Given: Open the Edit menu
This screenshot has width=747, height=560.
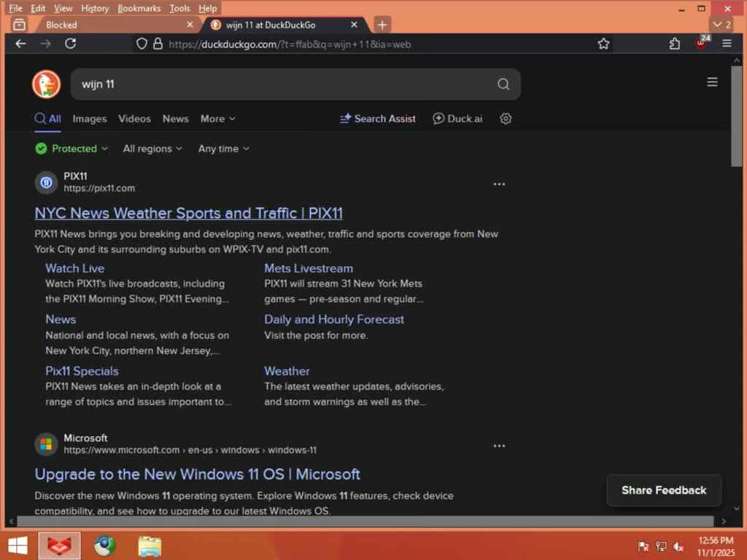Looking at the screenshot, I should point(38,9).
